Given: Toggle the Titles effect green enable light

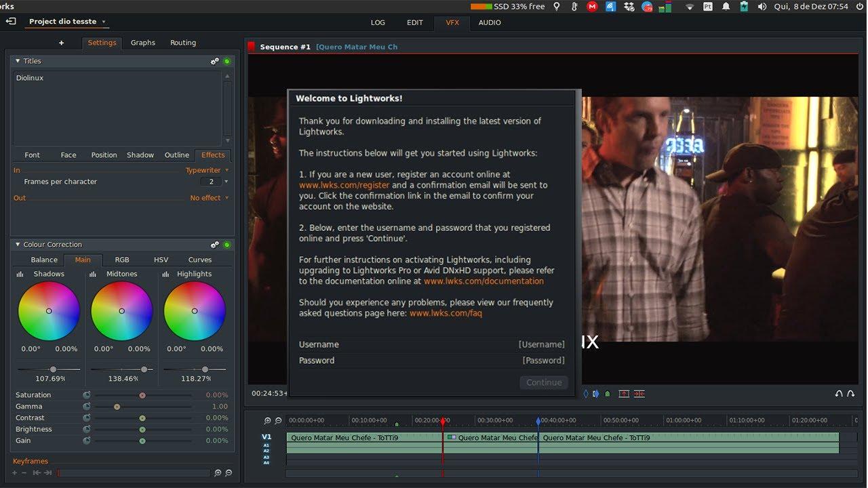Looking at the screenshot, I should [x=226, y=61].
